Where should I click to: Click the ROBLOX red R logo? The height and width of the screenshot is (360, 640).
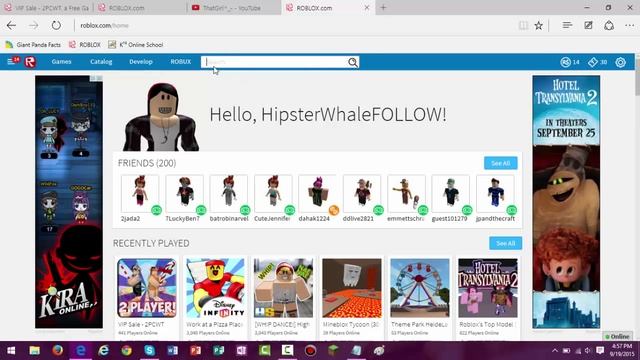tap(30, 62)
